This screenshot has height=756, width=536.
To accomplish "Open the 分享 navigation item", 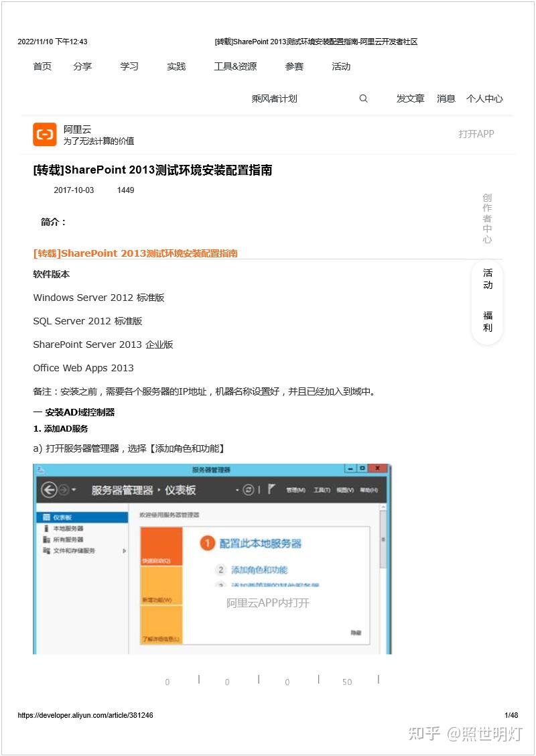I will click(82, 66).
